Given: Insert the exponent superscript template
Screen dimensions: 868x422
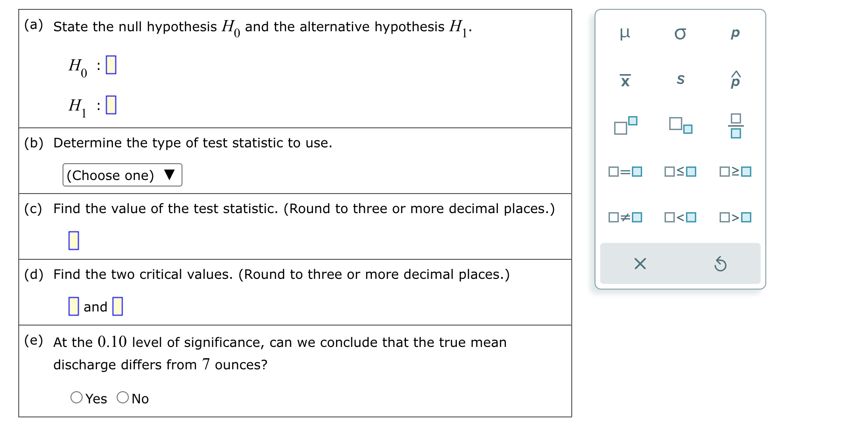Looking at the screenshot, I should (625, 125).
